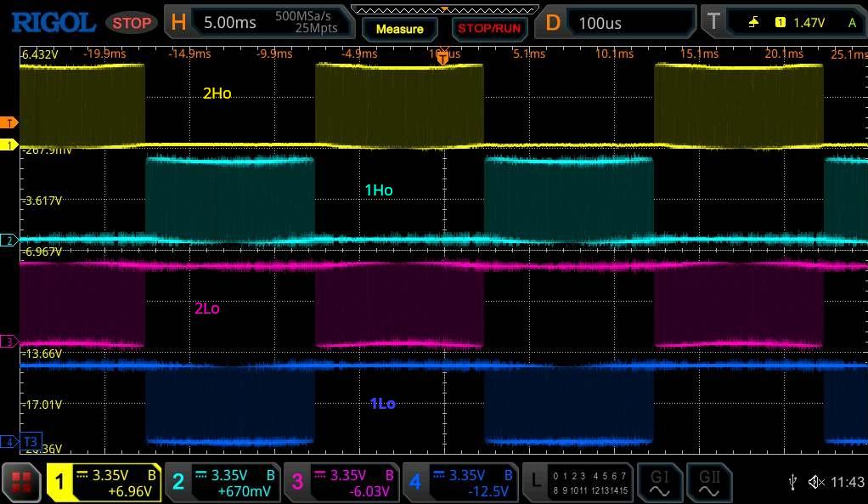Click the red STOP status badge
Viewport: 868px width, 504px height.
(131, 23)
